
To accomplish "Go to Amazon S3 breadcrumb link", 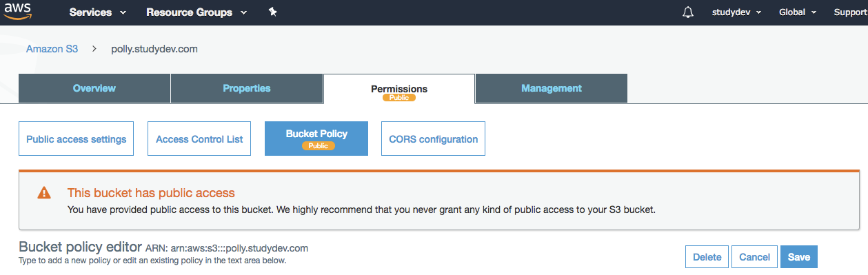I will tap(52, 50).
